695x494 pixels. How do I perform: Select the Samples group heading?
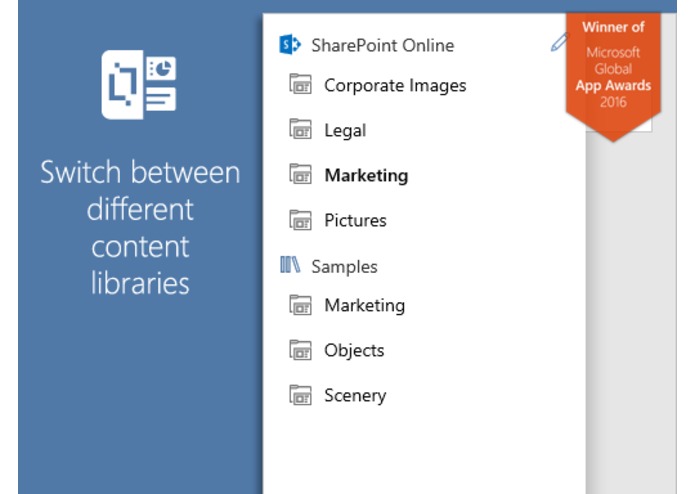point(344,267)
